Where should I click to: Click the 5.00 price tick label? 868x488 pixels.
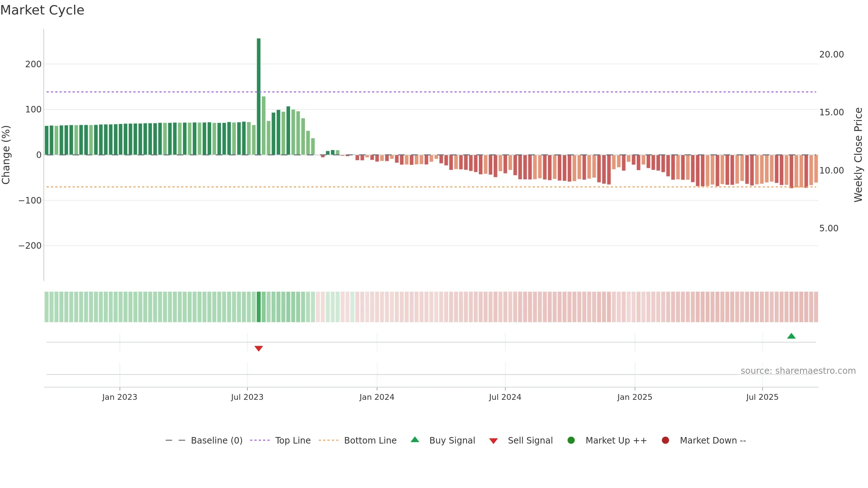(x=829, y=228)
